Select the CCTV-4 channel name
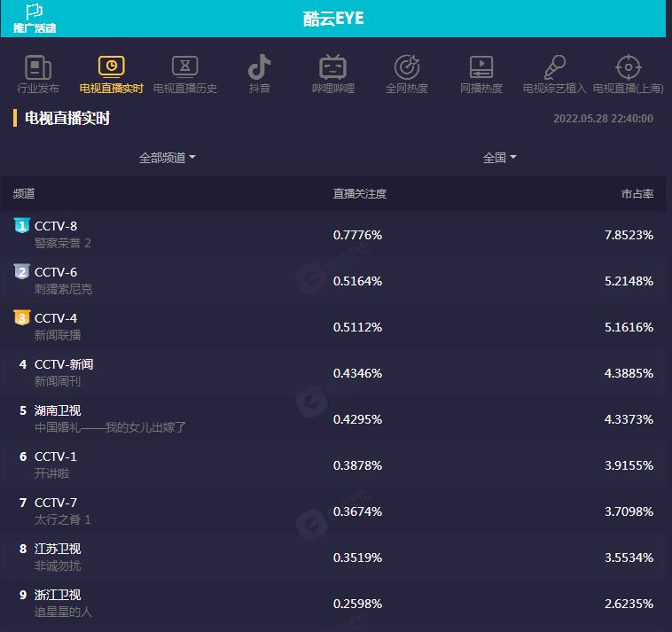The image size is (672, 632). [56, 318]
